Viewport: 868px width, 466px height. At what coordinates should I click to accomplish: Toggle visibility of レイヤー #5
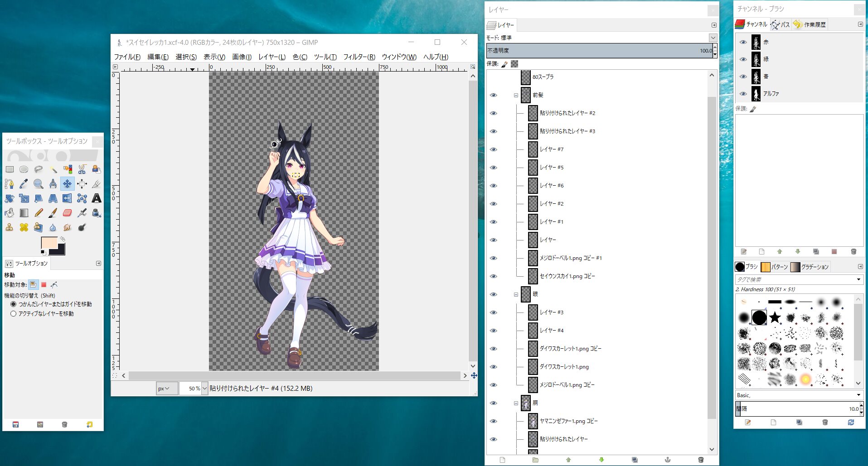pos(494,168)
